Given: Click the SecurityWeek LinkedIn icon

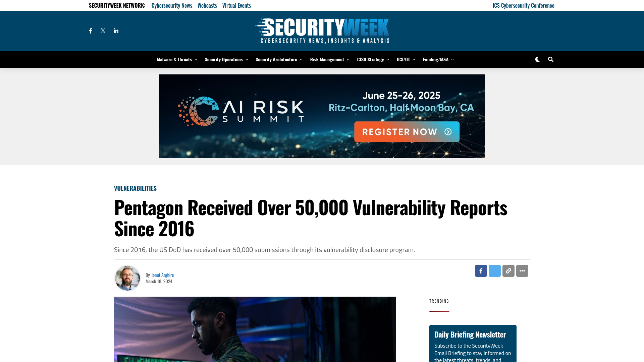Looking at the screenshot, I should [116, 30].
